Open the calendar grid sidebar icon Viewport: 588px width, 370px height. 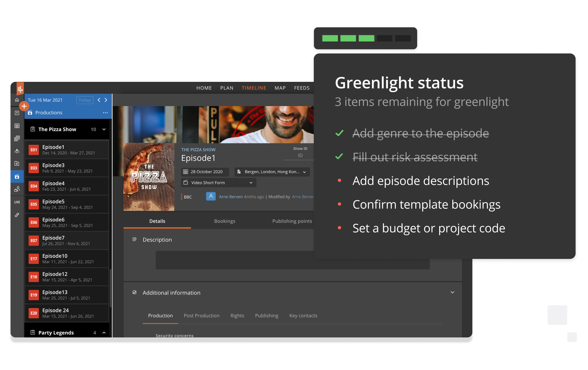click(x=17, y=126)
